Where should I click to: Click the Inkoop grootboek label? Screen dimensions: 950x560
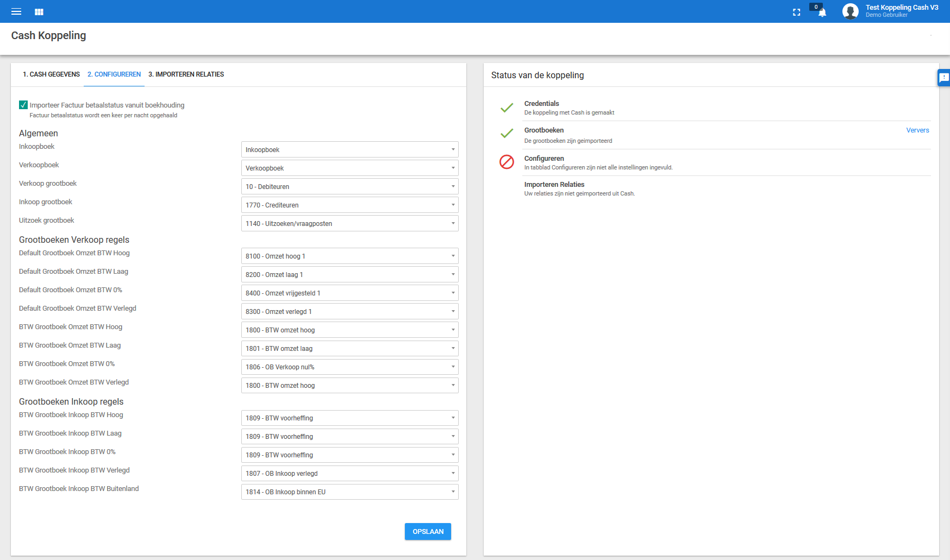[x=45, y=202]
